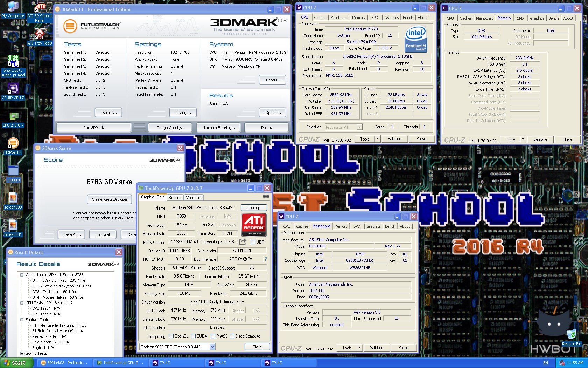This screenshot has height=368, width=588.
Task: Click the Save As... button
Action: click(x=72, y=234)
